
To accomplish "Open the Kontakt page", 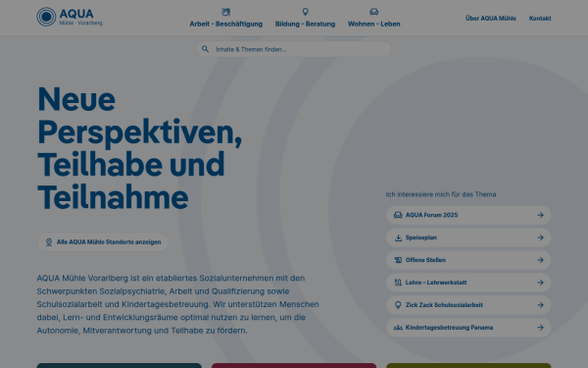I will pos(540,19).
